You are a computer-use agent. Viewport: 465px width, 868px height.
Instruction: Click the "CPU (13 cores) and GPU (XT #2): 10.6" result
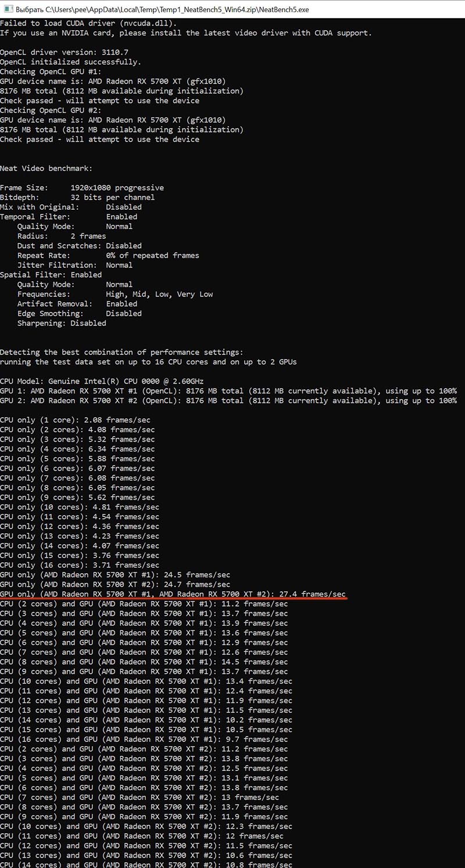pyautogui.click(x=146, y=856)
